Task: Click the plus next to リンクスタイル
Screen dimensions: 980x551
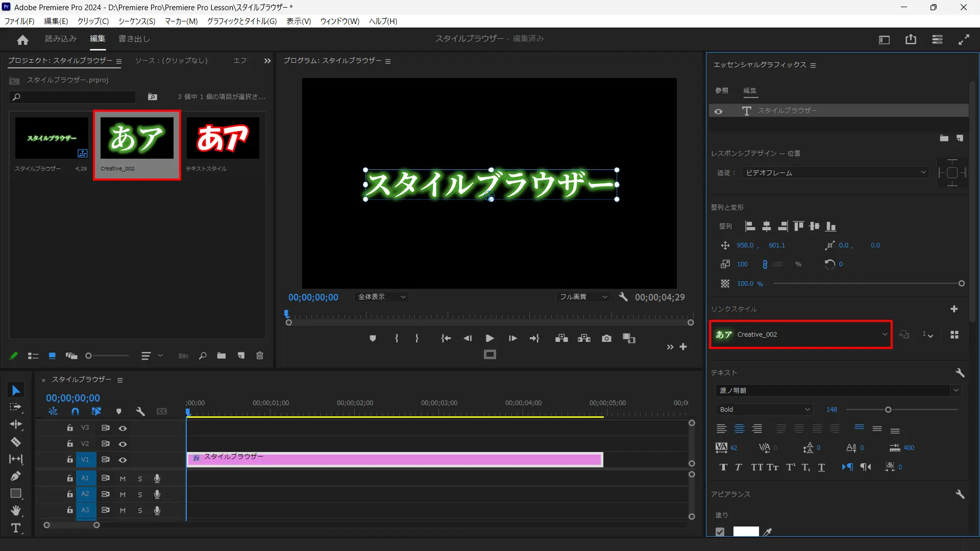Action: tap(954, 309)
